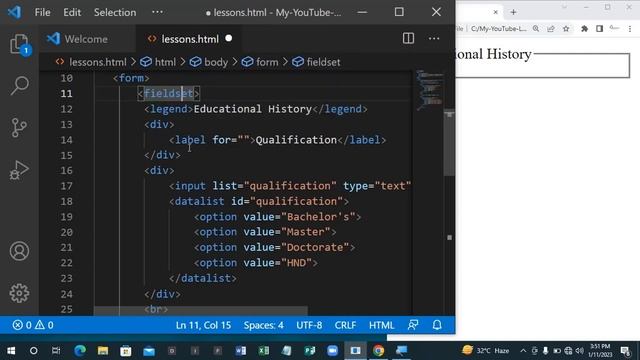Open the Windows Start menu

coord(11,351)
